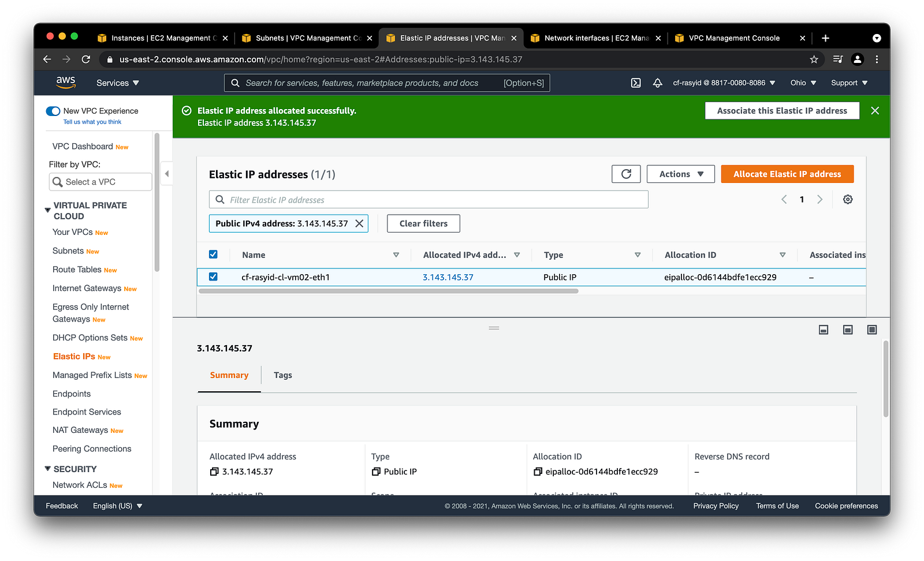Open the Feedback link in footer
924x561 pixels.
[62, 506]
